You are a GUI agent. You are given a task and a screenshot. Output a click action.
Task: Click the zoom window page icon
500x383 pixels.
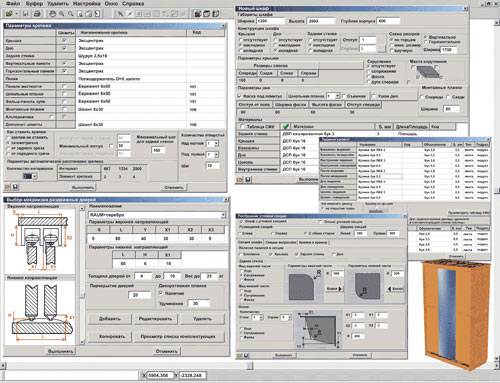80,14
